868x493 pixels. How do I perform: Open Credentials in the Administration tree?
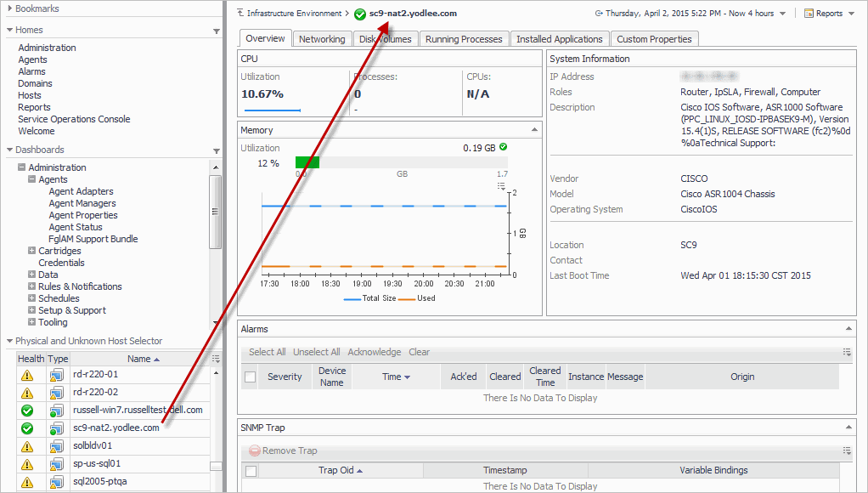tap(61, 263)
